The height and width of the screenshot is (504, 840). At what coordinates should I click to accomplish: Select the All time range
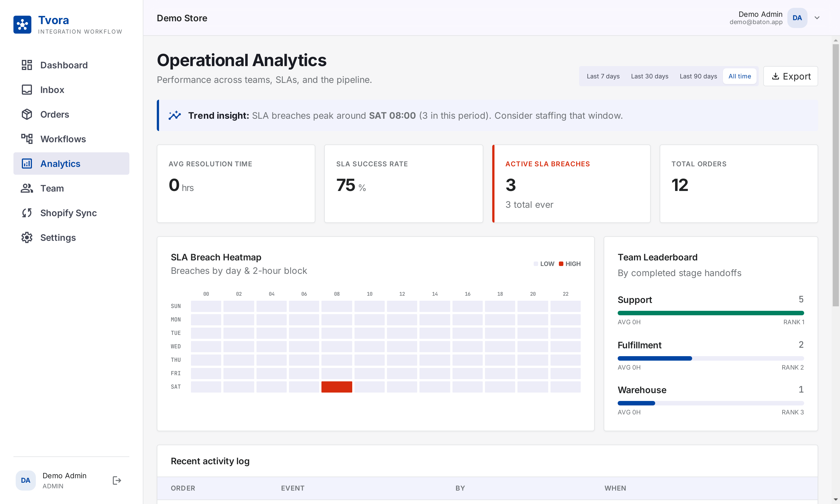pos(739,76)
